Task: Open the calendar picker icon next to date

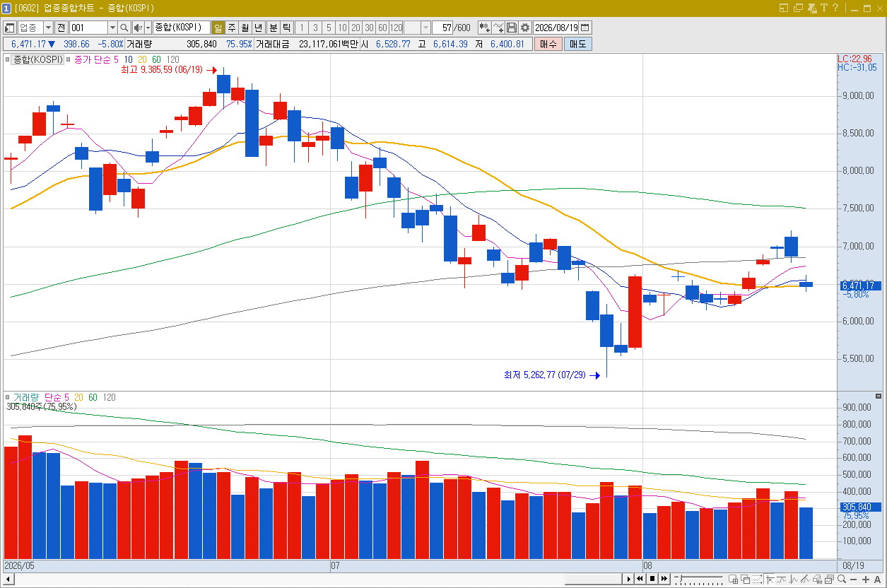Action: (585, 28)
